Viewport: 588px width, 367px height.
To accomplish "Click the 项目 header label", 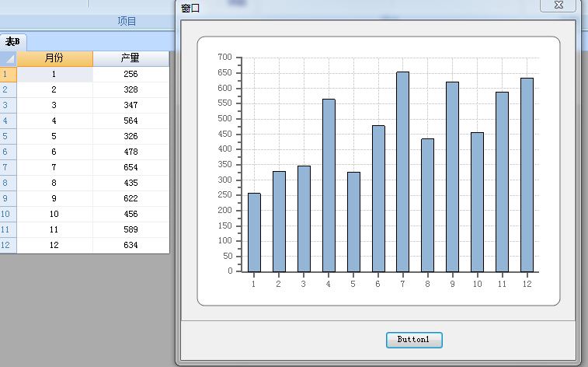I will (127, 21).
